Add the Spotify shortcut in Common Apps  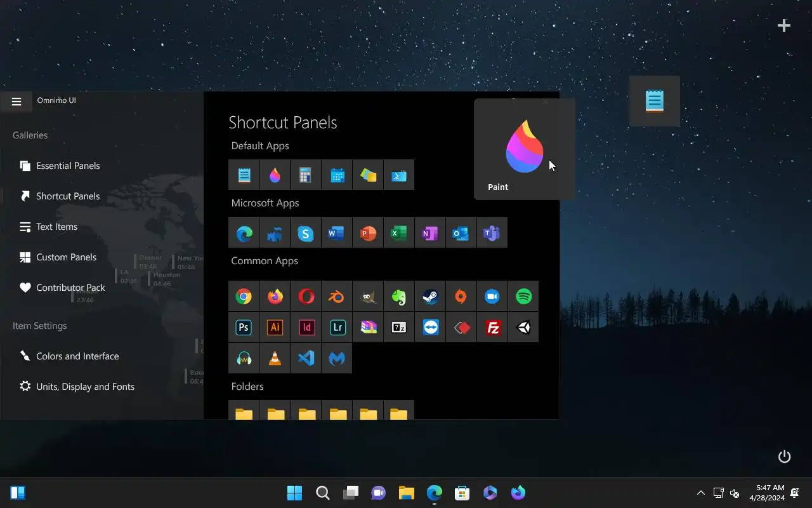523,297
